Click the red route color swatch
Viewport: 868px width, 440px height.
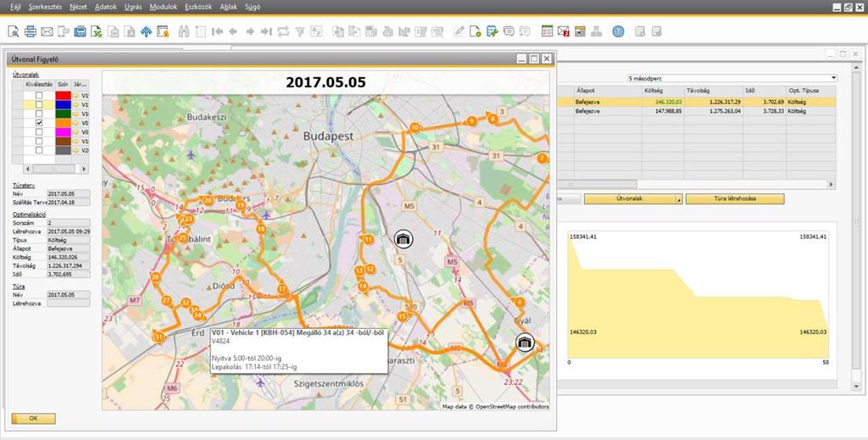63,96
